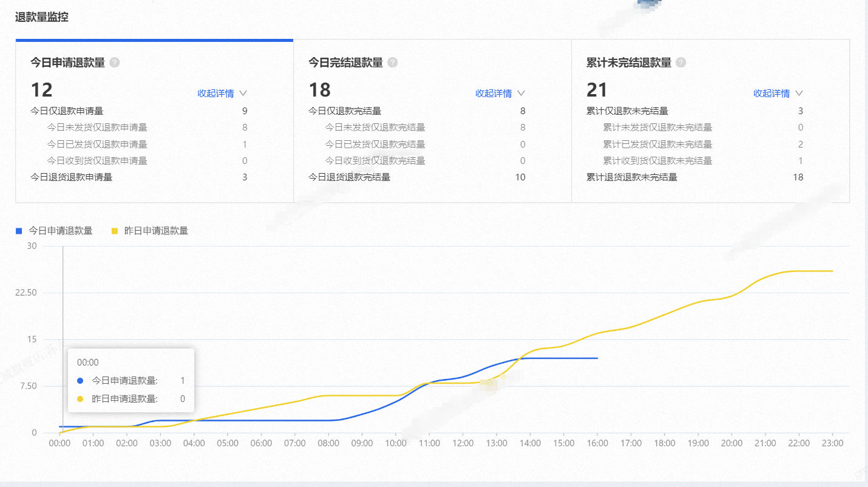
Task: Click row 今日未发货仅退款申请量
Action: pyautogui.click(x=147, y=128)
